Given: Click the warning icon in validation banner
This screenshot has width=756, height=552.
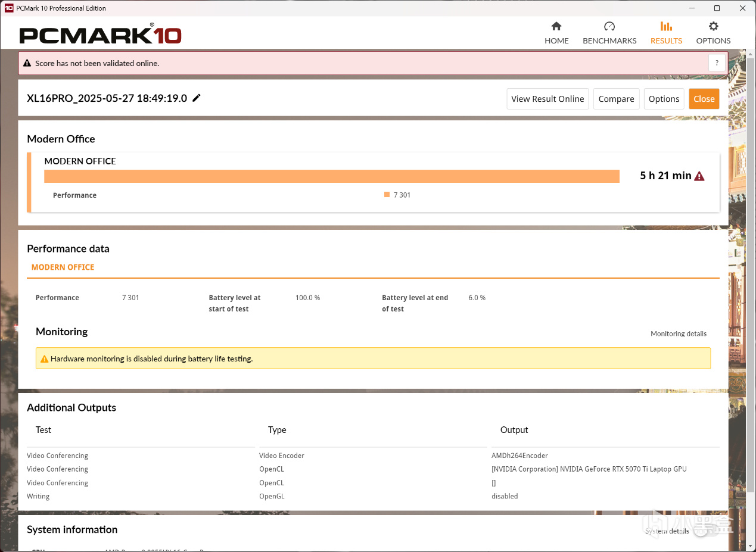Looking at the screenshot, I should (x=27, y=63).
